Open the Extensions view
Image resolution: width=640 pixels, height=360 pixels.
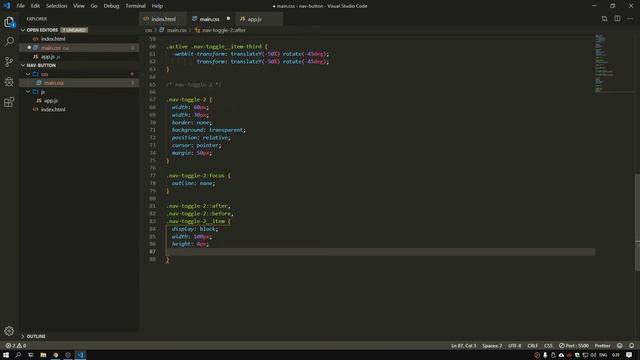tap(9, 102)
